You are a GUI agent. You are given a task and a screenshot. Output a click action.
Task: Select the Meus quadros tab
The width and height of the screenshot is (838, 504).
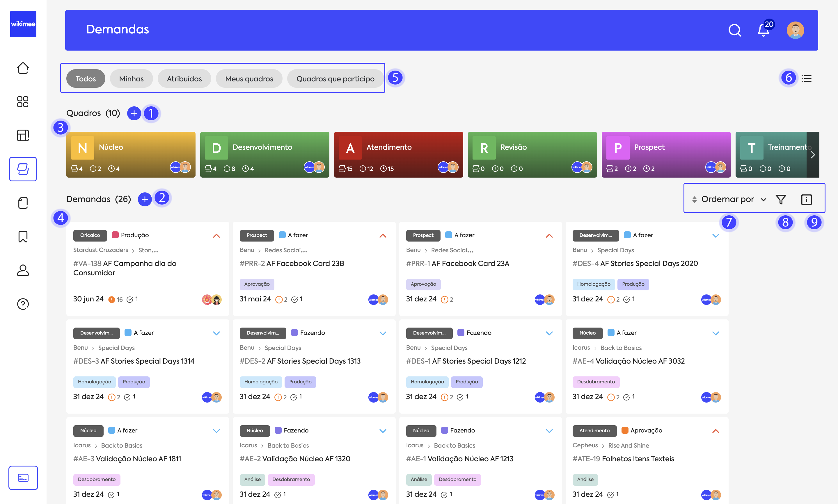click(249, 79)
